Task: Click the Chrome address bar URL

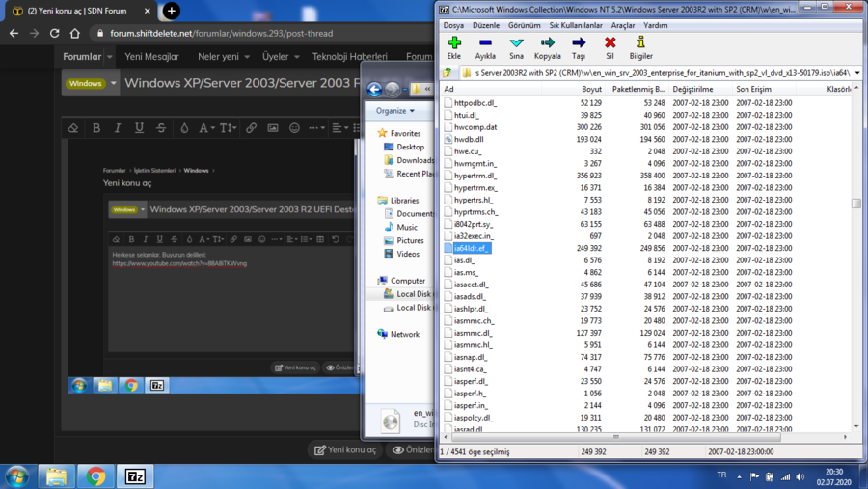Action: tap(222, 33)
